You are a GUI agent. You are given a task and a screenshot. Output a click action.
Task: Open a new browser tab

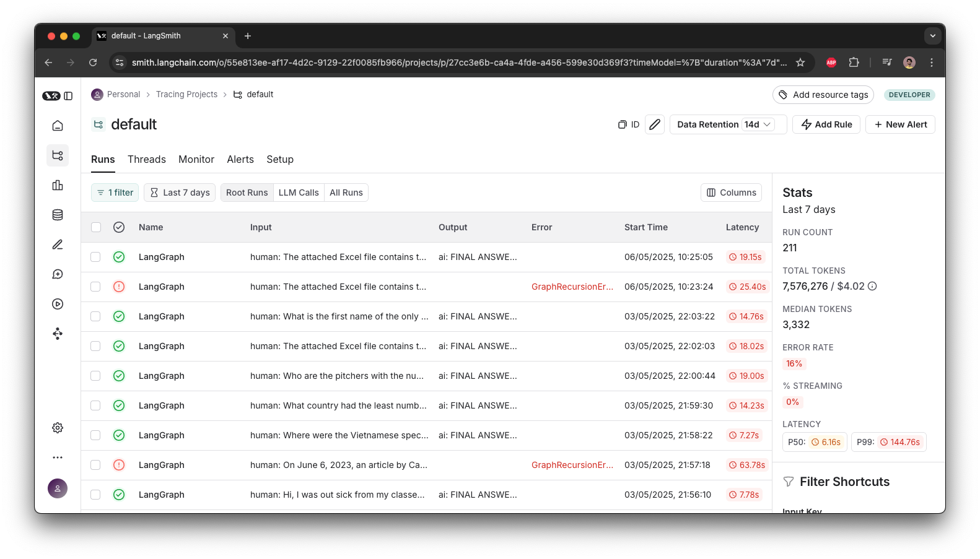tap(248, 36)
